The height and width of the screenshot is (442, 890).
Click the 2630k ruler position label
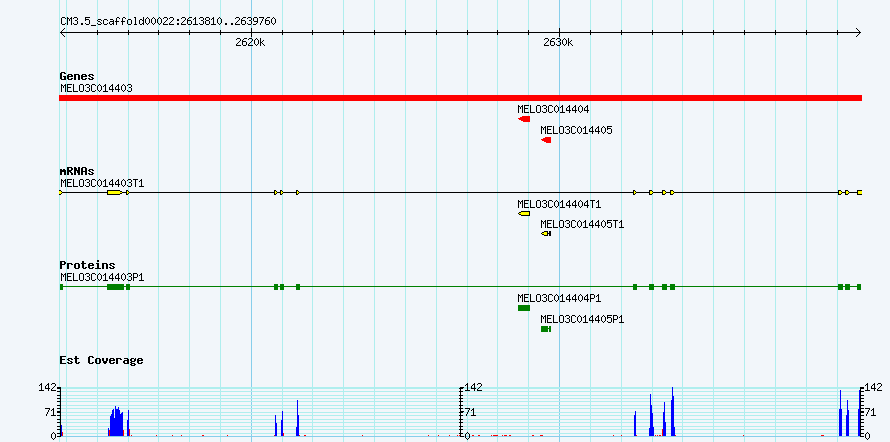(559, 43)
